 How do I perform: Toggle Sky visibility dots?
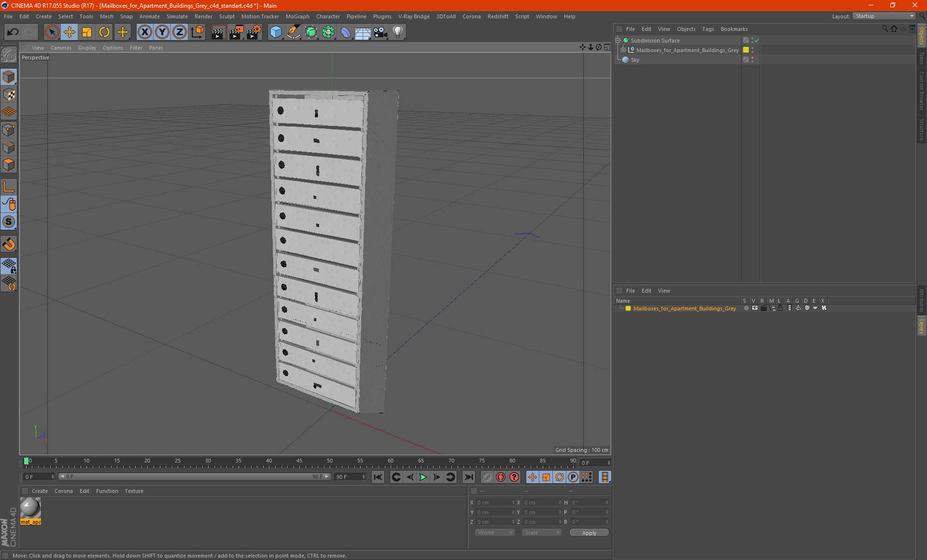pos(752,60)
